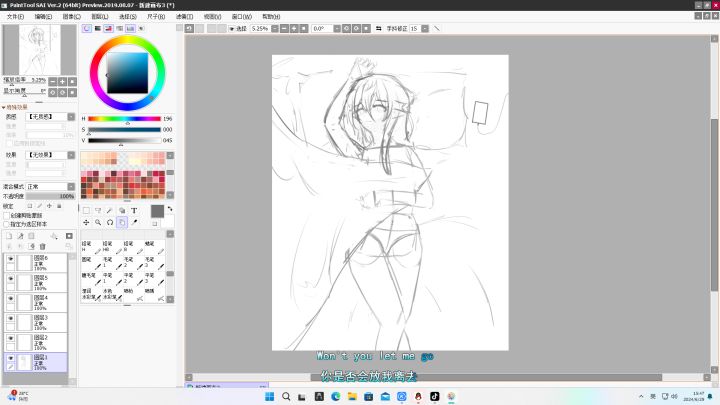Click the new layer icon in layer panel
The width and height of the screenshot is (720, 405).
click(x=9, y=236)
